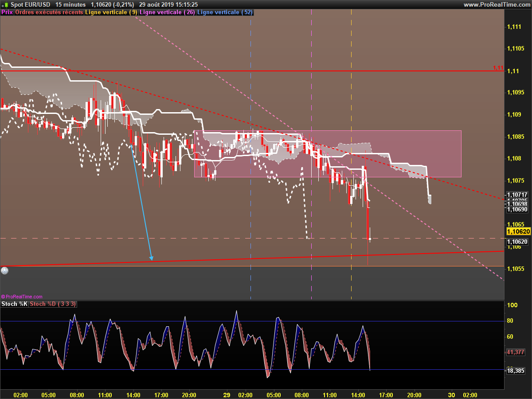
Task: Click the 1,1095 price axis value
Action: click(x=516, y=93)
